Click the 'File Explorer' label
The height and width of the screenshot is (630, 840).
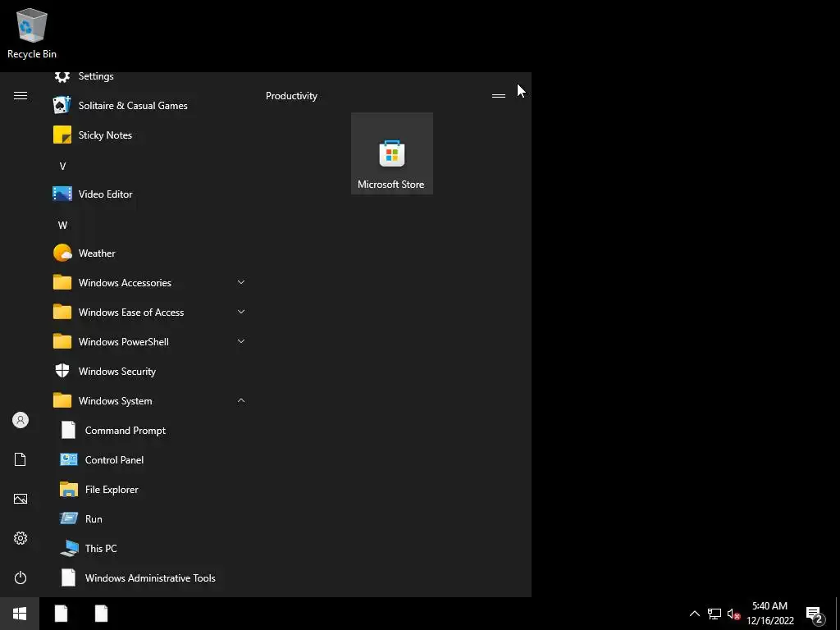click(x=112, y=489)
